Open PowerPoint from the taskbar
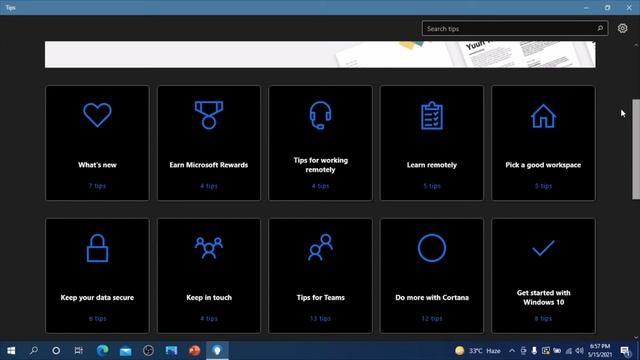 (x=194, y=351)
